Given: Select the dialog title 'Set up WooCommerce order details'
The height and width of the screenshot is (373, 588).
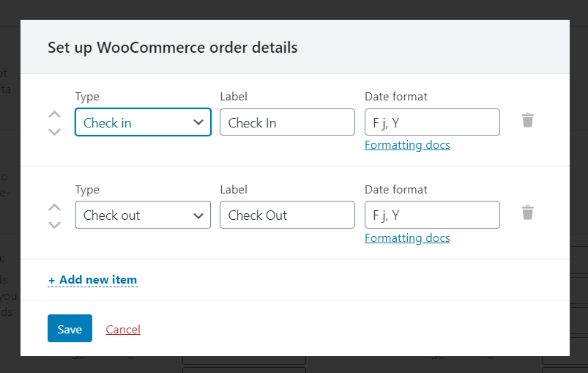Looking at the screenshot, I should coord(173,48).
